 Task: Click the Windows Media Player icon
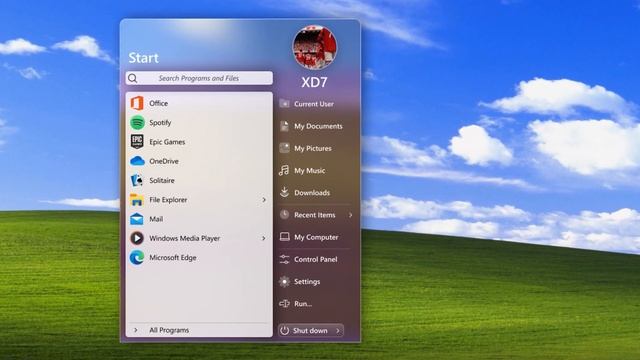tap(137, 238)
